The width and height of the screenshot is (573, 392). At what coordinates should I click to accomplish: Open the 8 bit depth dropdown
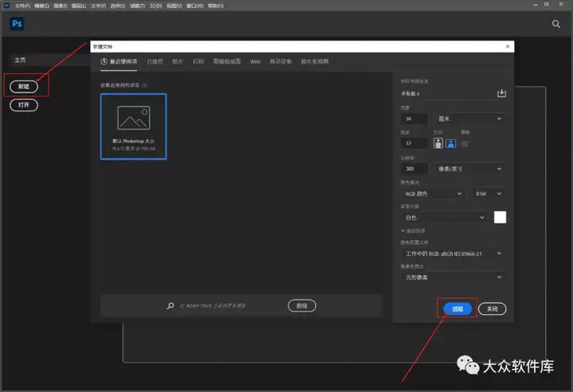pos(488,193)
